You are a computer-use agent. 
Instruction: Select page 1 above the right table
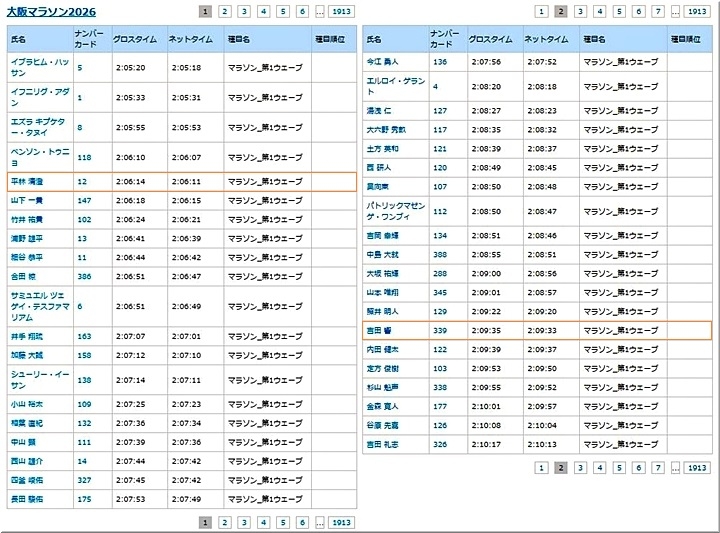tap(541, 12)
